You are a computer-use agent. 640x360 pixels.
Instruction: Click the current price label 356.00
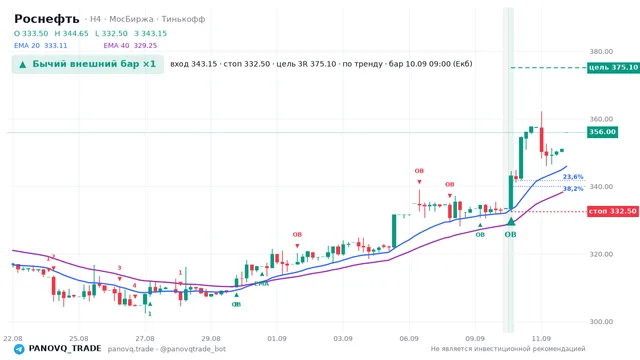coord(602,132)
